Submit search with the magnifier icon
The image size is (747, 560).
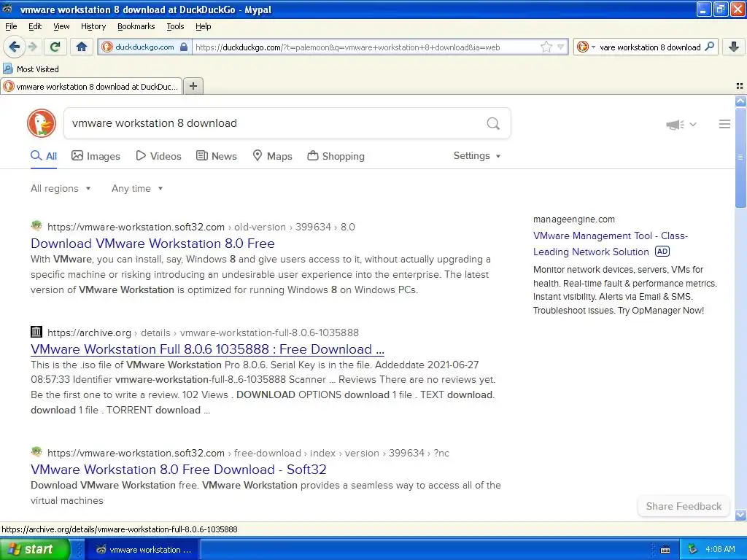[493, 123]
